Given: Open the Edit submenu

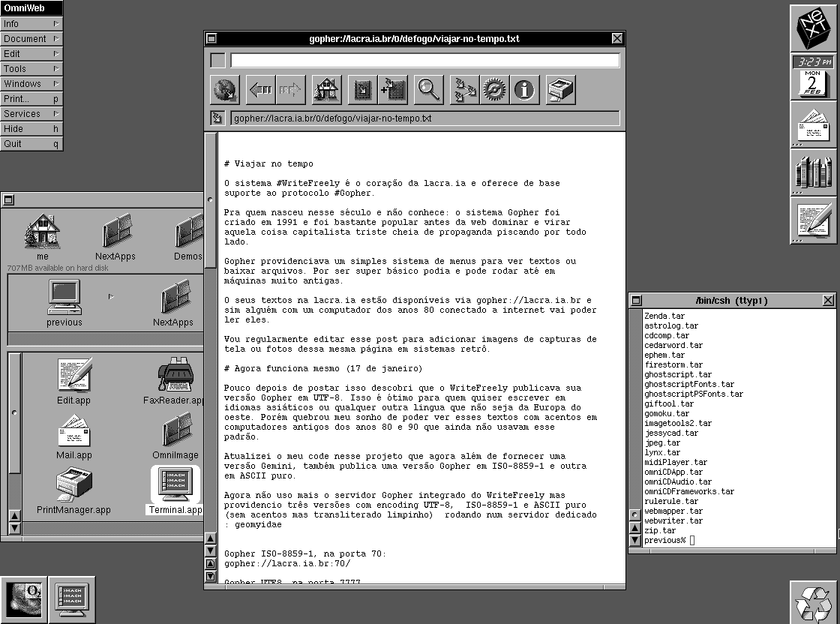Looking at the screenshot, I should pyautogui.click(x=31, y=53).
